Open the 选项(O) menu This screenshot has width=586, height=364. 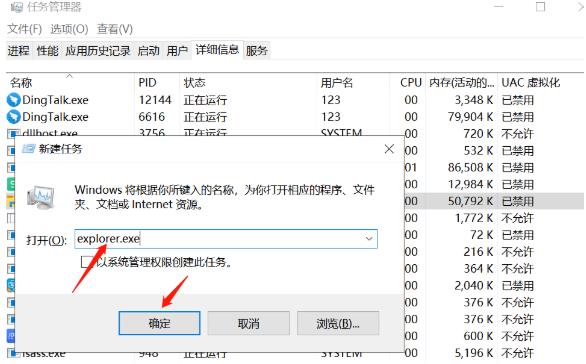pos(69,29)
